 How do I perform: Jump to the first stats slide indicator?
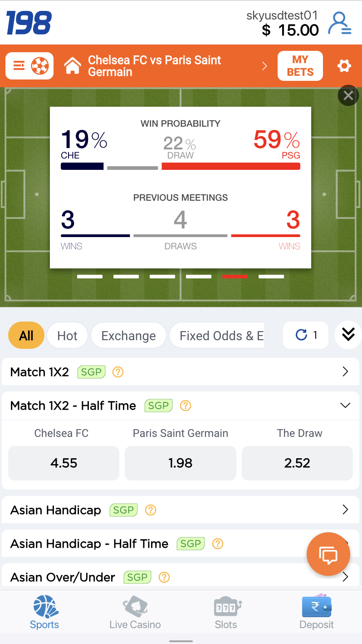pyautogui.click(x=90, y=277)
